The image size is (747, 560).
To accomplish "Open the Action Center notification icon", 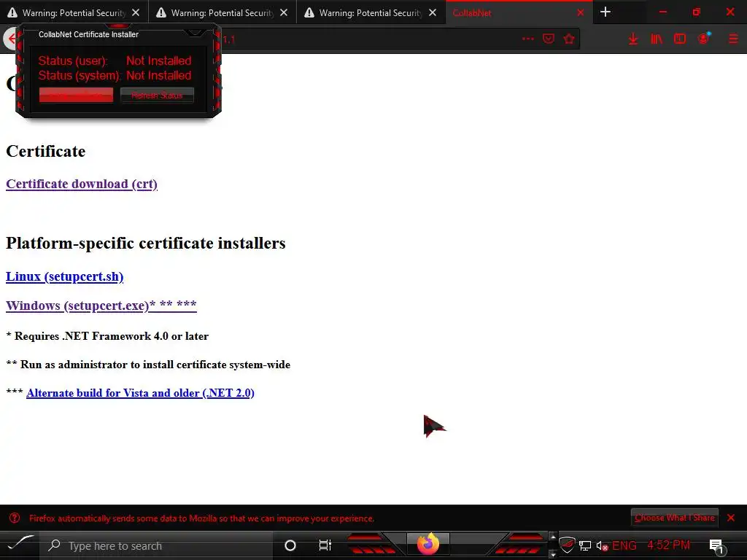I will coord(716,545).
